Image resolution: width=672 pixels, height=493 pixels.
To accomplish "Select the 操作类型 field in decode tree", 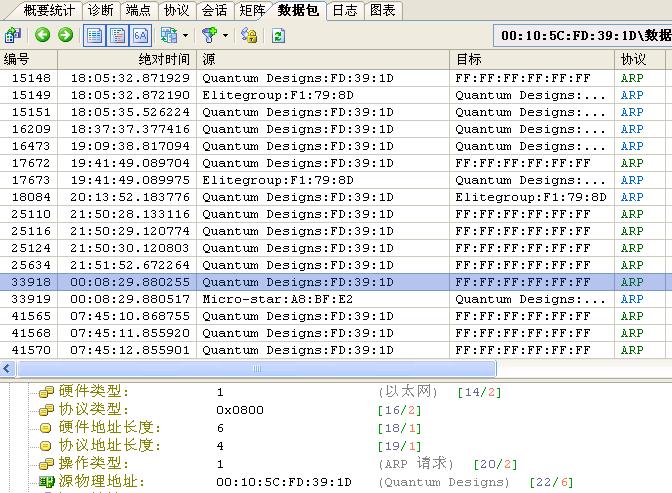I will pyautogui.click(x=92, y=464).
